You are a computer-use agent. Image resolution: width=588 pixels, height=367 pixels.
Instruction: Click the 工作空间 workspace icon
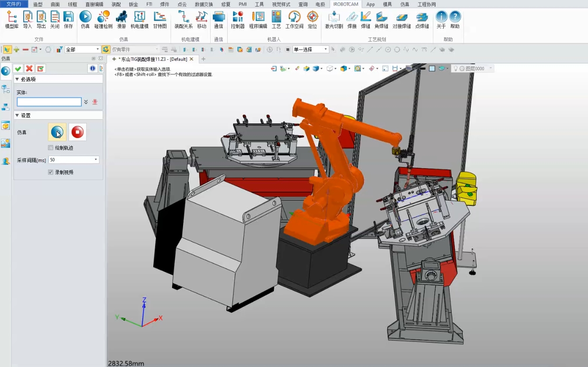click(x=294, y=20)
